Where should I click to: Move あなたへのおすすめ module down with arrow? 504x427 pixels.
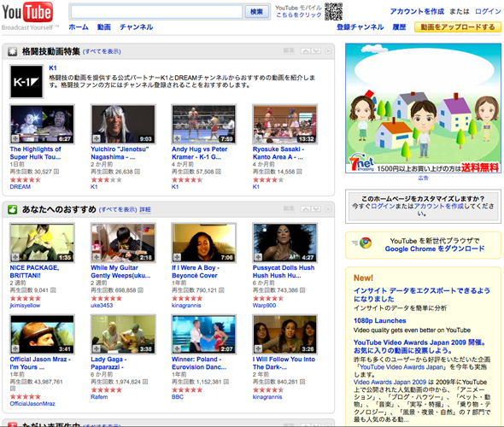point(316,209)
